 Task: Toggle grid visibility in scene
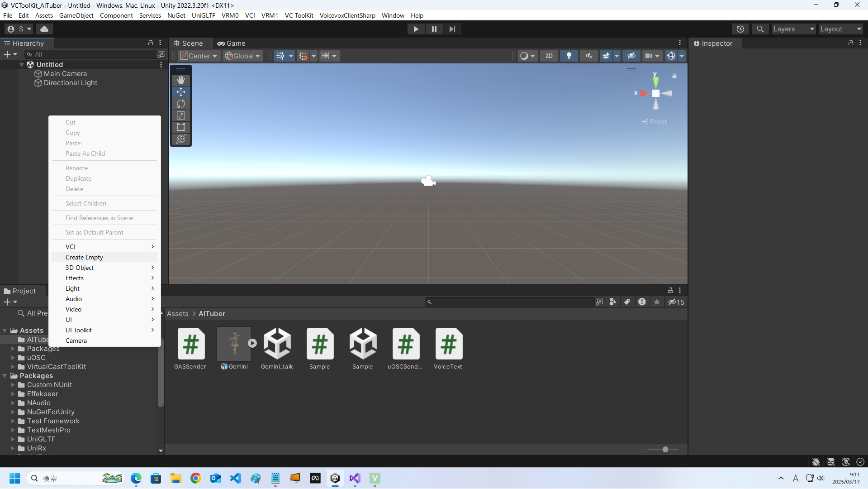click(280, 56)
